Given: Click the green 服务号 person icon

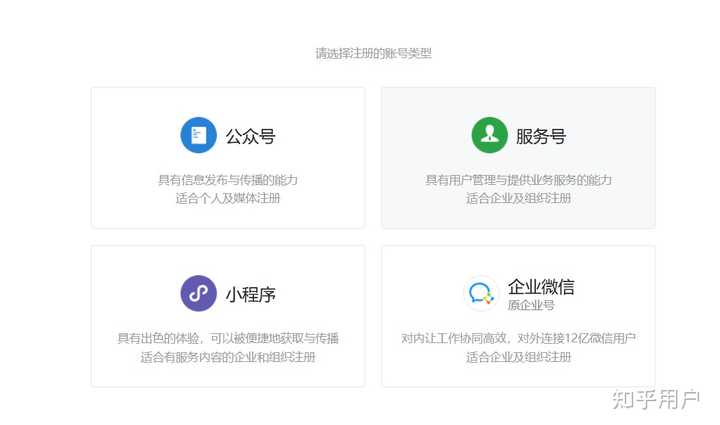Looking at the screenshot, I should point(489,135).
